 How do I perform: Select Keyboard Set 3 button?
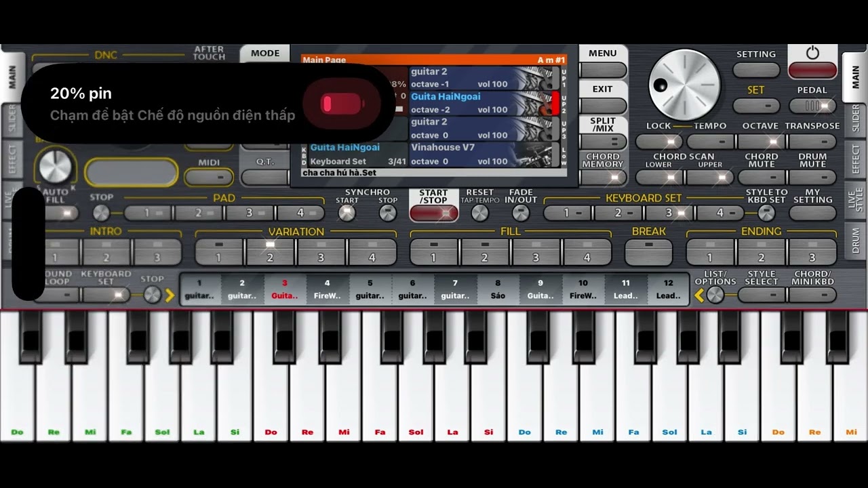pyautogui.click(x=669, y=213)
